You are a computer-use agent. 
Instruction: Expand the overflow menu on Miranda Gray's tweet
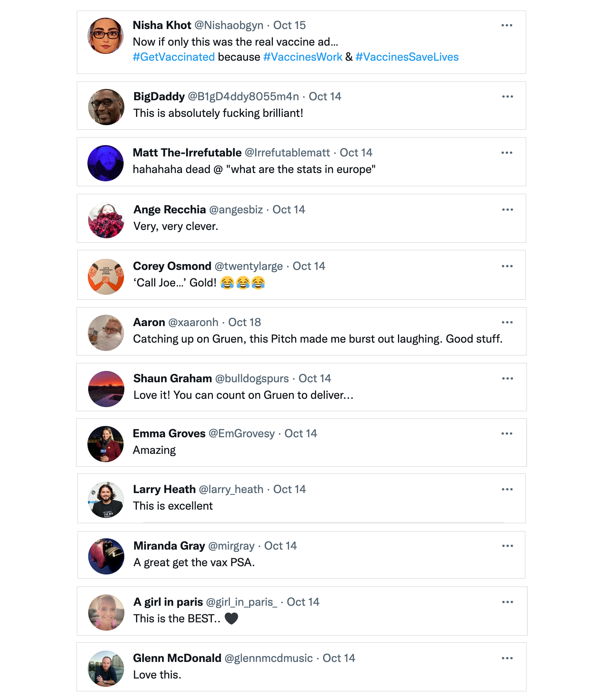[507, 546]
